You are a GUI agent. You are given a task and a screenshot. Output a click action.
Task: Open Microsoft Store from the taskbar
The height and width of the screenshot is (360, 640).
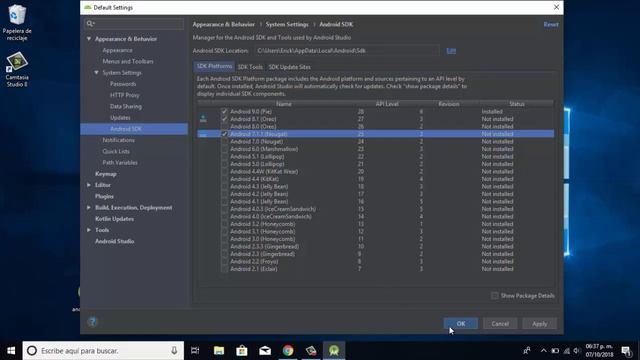(242, 351)
